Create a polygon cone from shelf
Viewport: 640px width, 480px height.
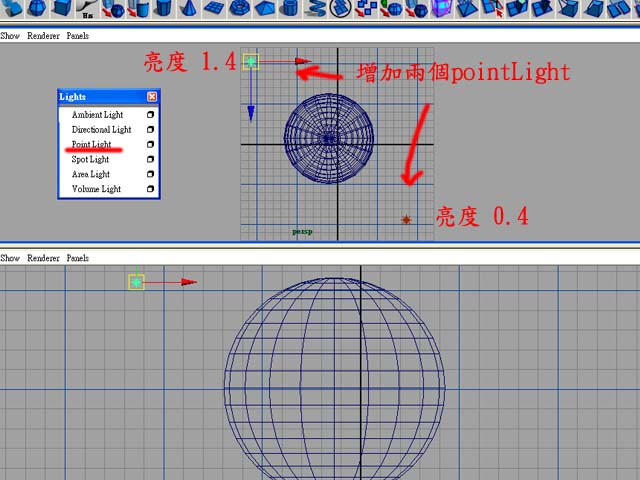[187, 8]
